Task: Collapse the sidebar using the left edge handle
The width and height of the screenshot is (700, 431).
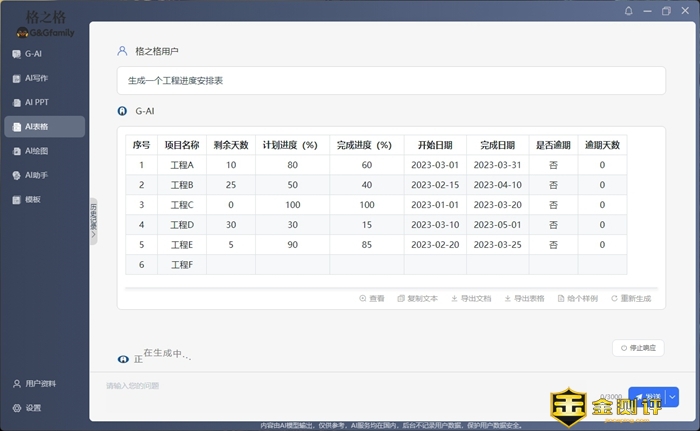Action: [93, 220]
